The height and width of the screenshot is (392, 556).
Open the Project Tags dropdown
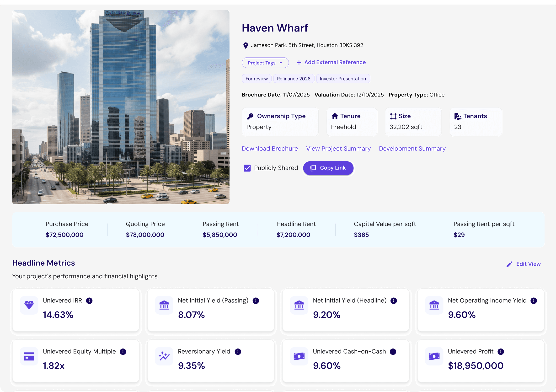265,63
